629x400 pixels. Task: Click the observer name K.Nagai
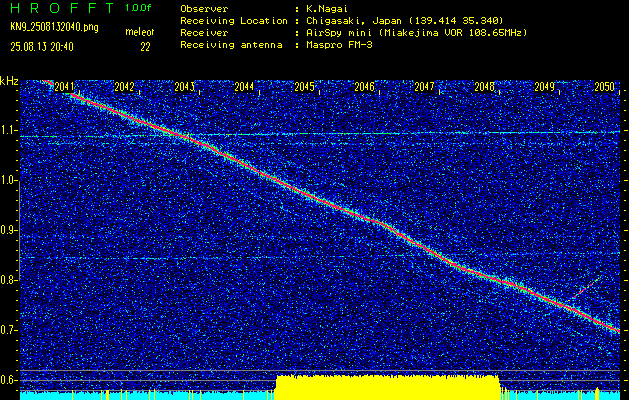pyautogui.click(x=327, y=9)
